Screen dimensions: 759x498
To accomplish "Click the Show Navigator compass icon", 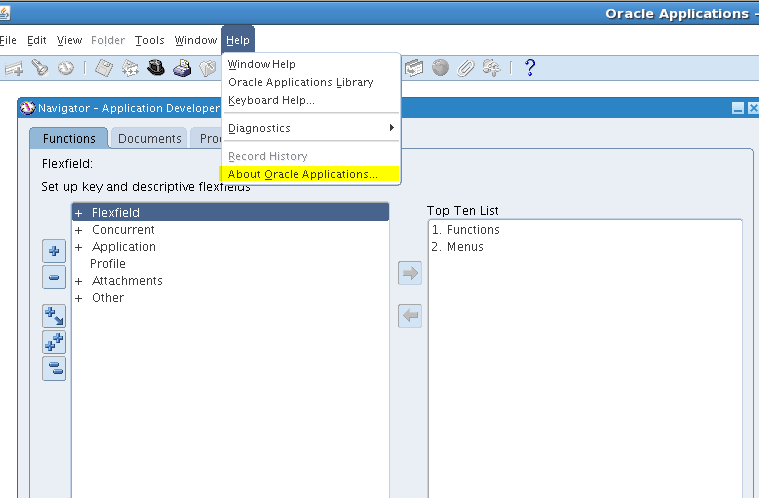I will [65, 68].
